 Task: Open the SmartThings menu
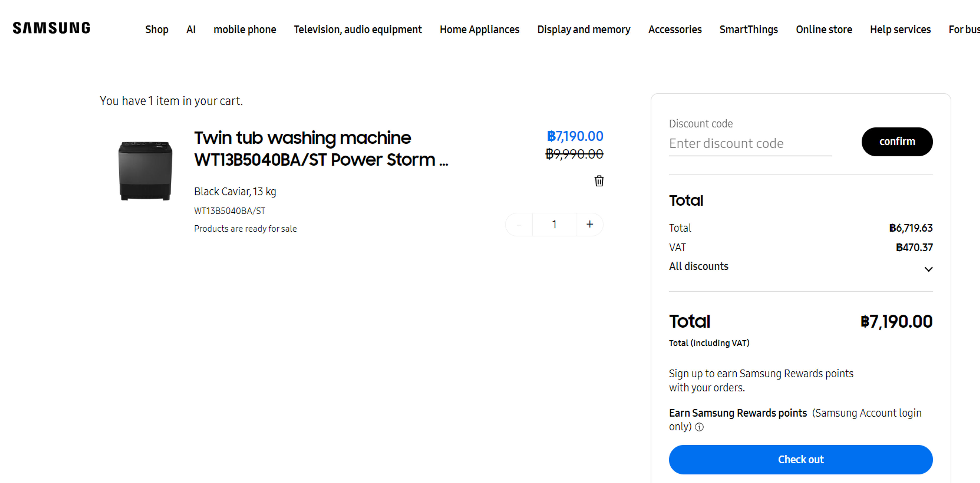(x=748, y=29)
